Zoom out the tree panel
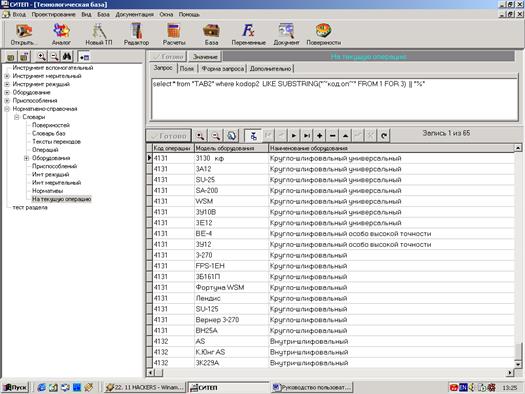The image size is (525, 394). coord(54,57)
